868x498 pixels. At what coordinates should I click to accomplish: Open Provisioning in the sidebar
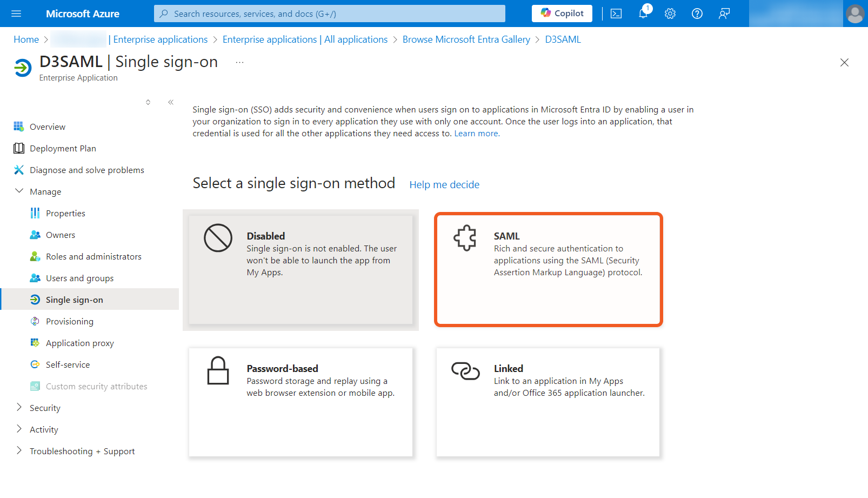69,321
